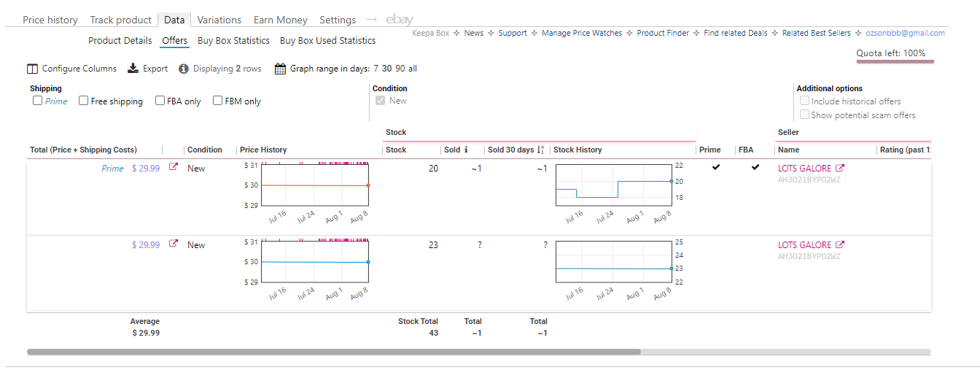Set graph range to 7 days
This screenshot has height=370, width=980.
tap(376, 69)
